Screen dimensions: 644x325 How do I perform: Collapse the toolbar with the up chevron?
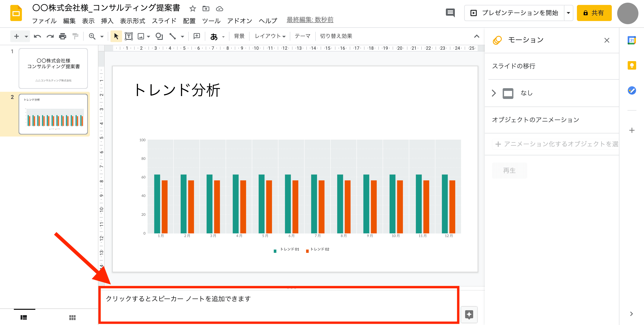(477, 36)
